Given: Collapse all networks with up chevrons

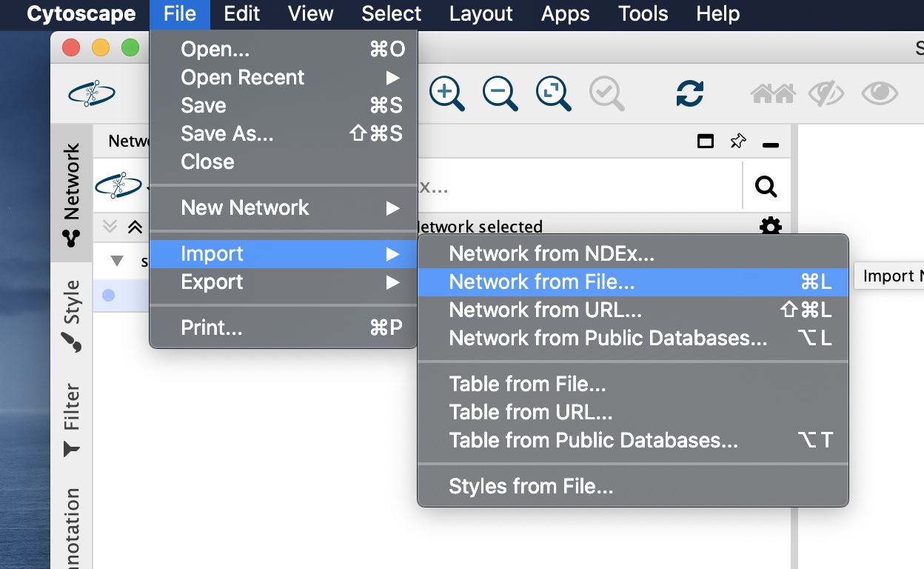Looking at the screenshot, I should [x=135, y=227].
